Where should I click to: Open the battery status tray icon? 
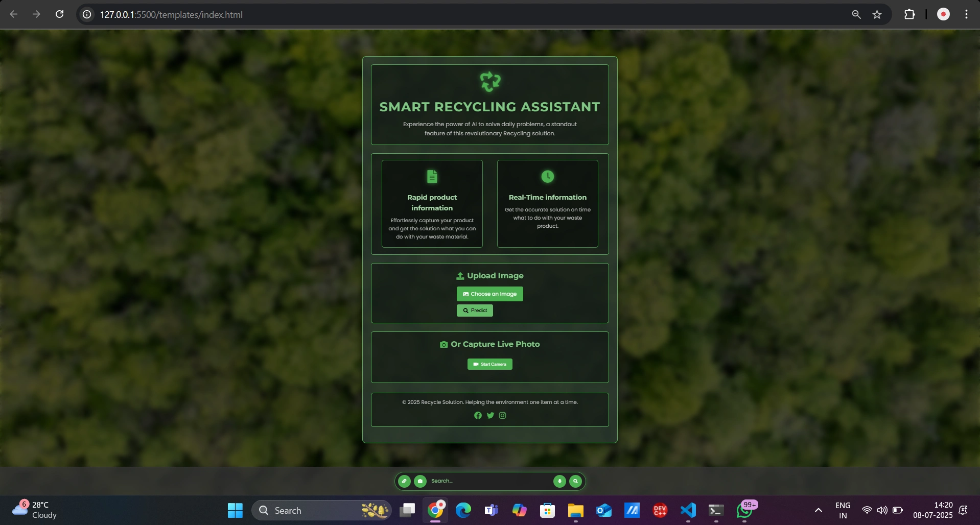tap(898, 510)
